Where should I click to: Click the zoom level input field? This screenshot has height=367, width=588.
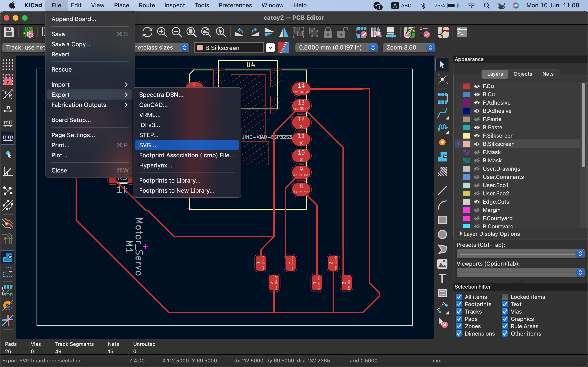click(404, 47)
